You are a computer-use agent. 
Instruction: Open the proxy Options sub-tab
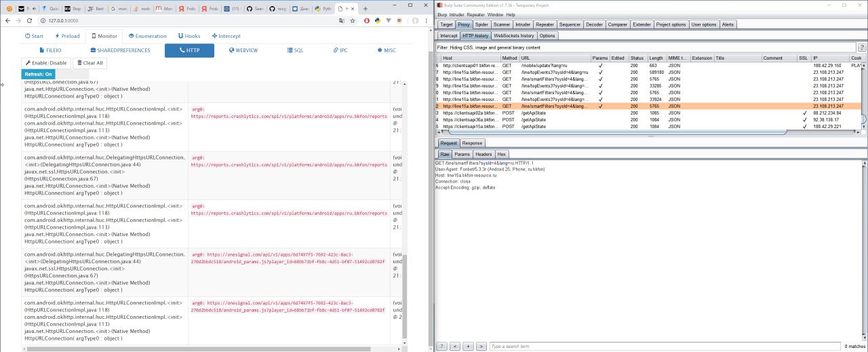[547, 35]
